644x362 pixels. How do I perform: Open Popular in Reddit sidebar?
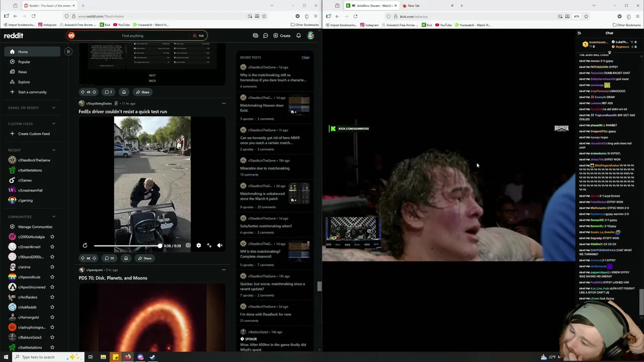(x=33, y=62)
